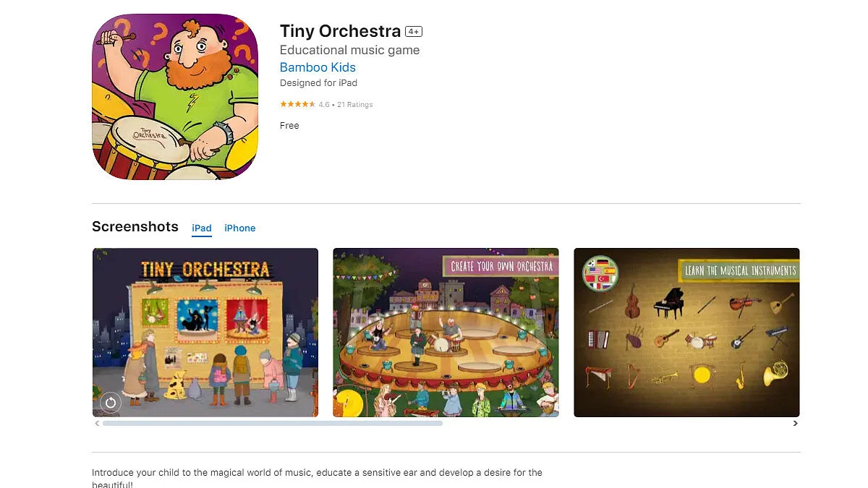Switch to the iPhone screenshots tab

(x=240, y=228)
